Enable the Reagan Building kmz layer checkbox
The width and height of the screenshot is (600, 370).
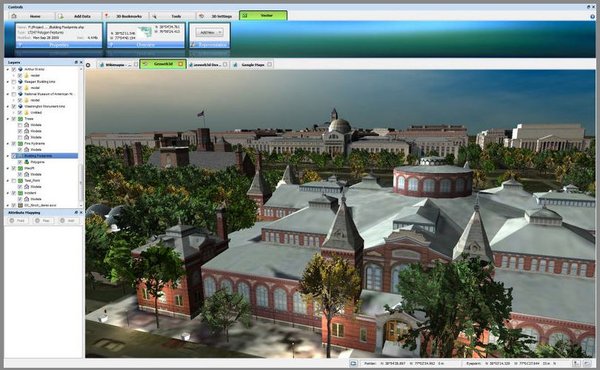tap(14, 82)
